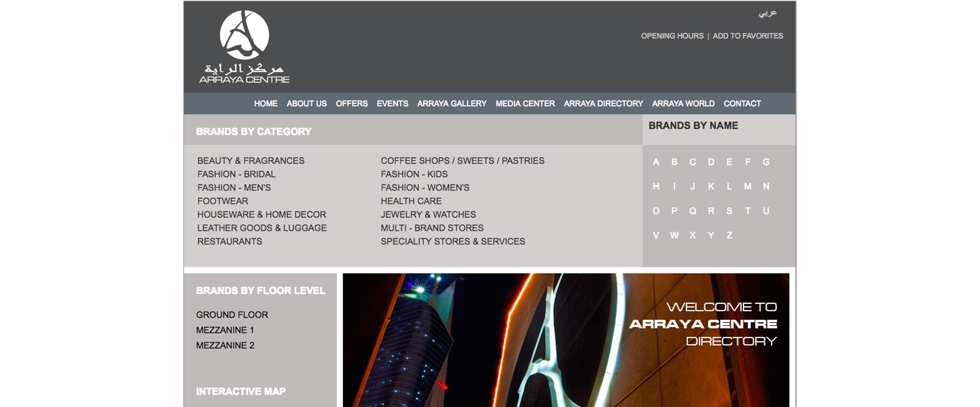Select Fashion - Bridal category
Screen dimensions: 980x407
236,174
